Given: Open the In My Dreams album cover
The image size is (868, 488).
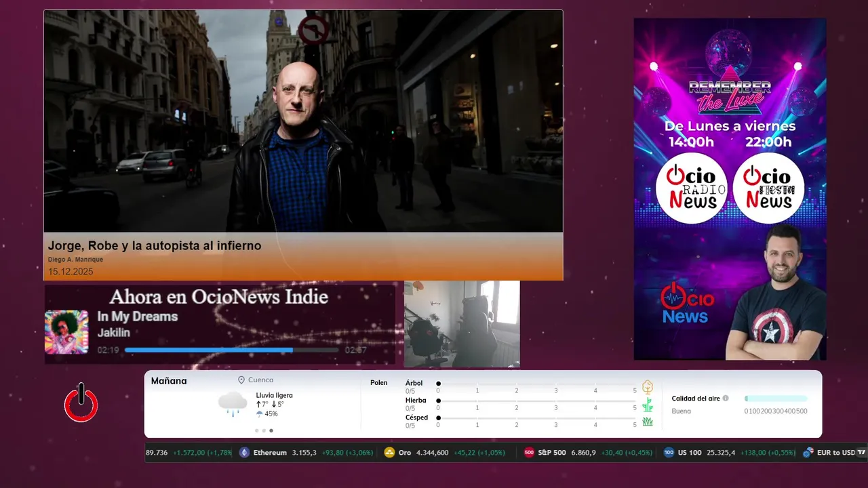Looking at the screenshot, I should click(66, 332).
